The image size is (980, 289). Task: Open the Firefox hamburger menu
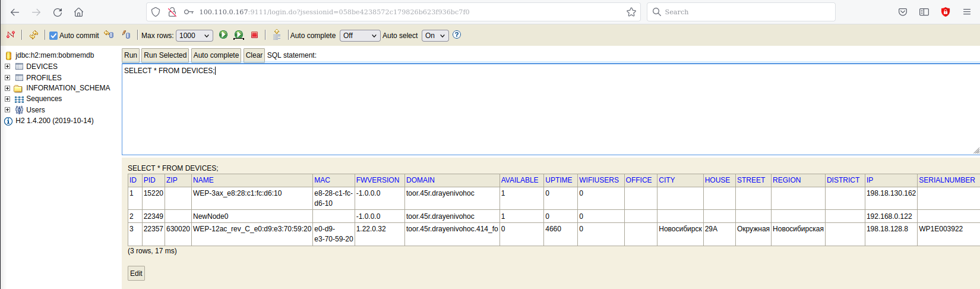click(x=967, y=12)
